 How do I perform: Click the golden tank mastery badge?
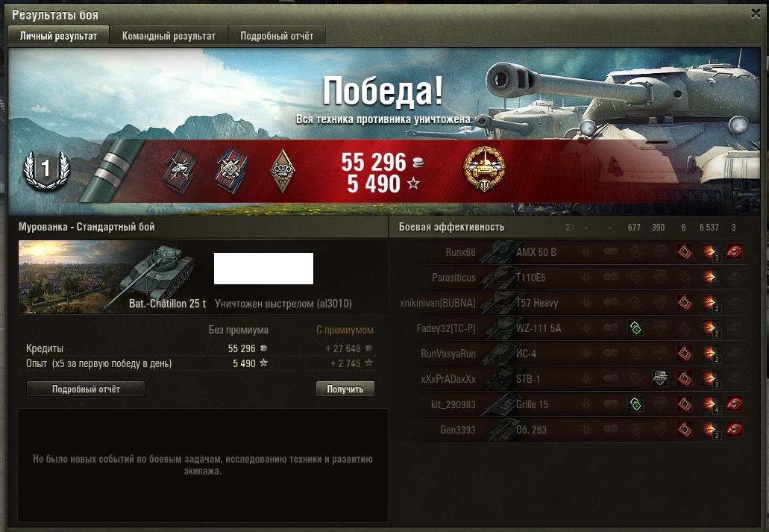[x=483, y=169]
